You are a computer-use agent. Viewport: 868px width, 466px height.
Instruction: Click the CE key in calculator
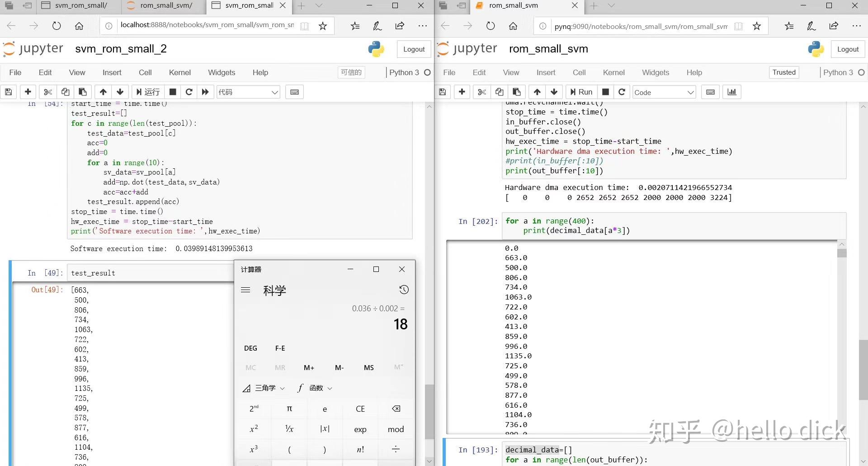pyautogui.click(x=360, y=409)
